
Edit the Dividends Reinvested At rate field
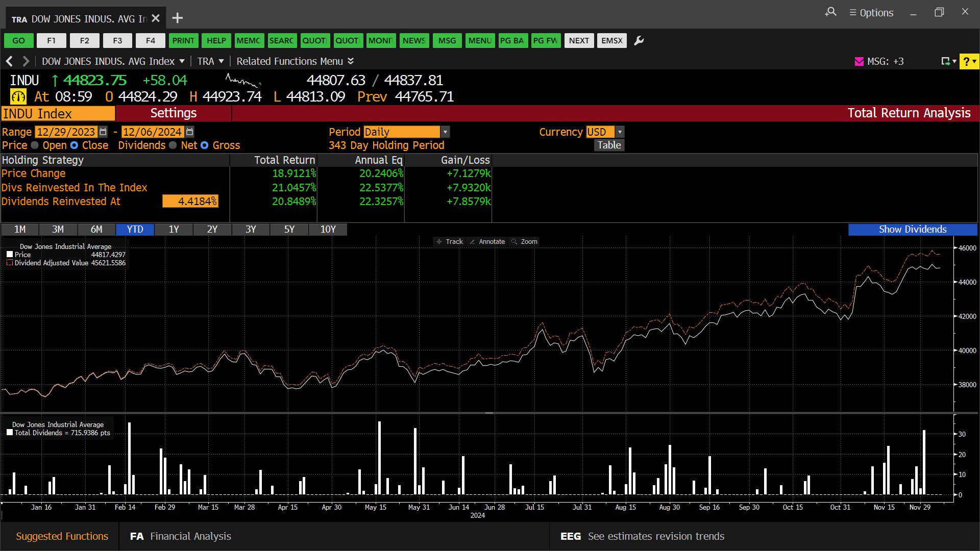tap(190, 202)
